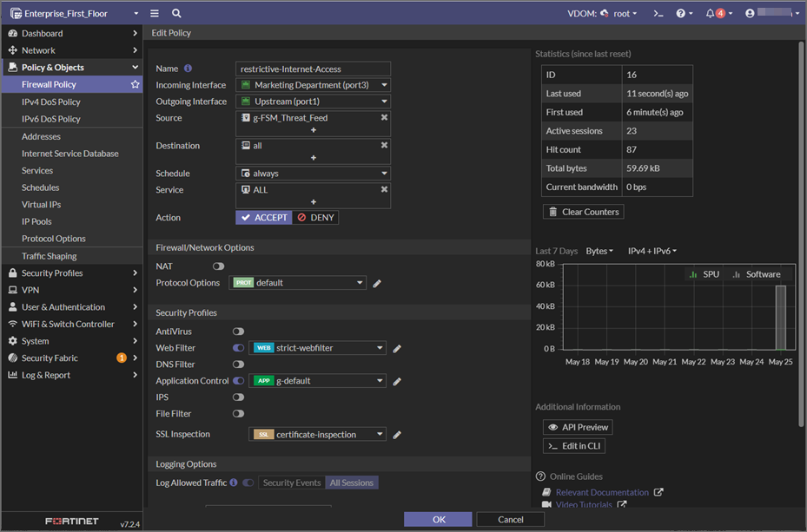The height and width of the screenshot is (532, 807).
Task: Enable the IPS toggle
Action: click(238, 397)
